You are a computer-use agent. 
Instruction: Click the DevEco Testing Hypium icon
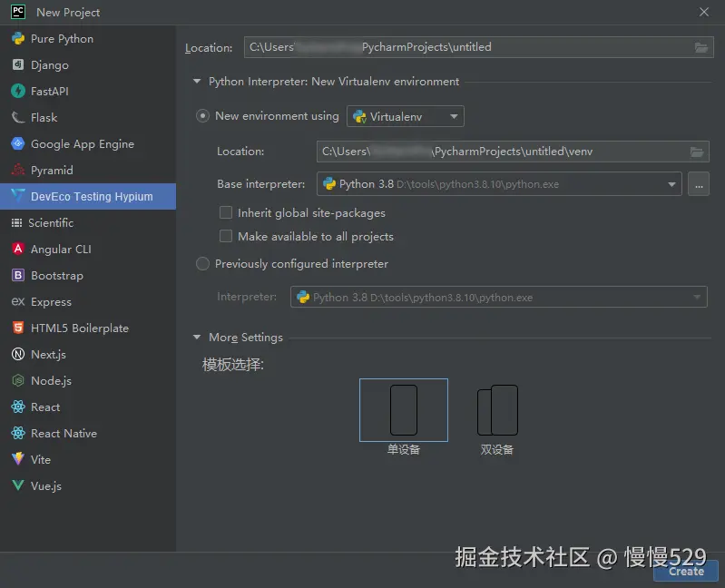(x=18, y=195)
